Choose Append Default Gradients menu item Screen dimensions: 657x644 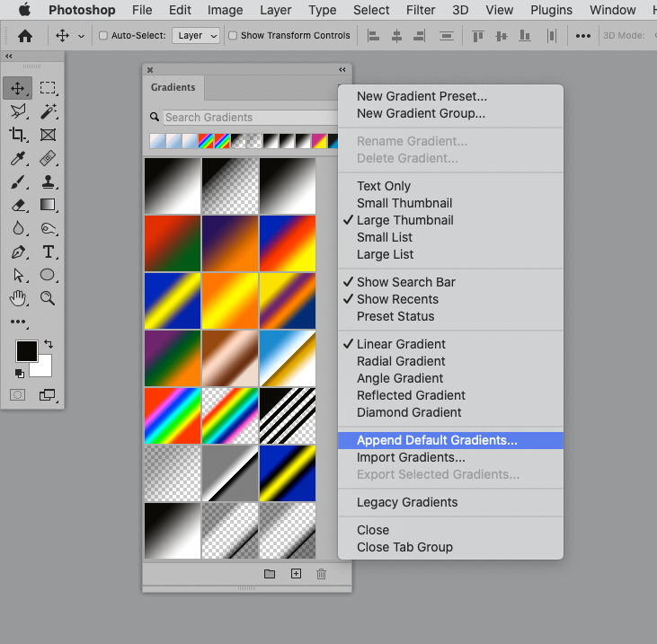[x=450, y=440]
